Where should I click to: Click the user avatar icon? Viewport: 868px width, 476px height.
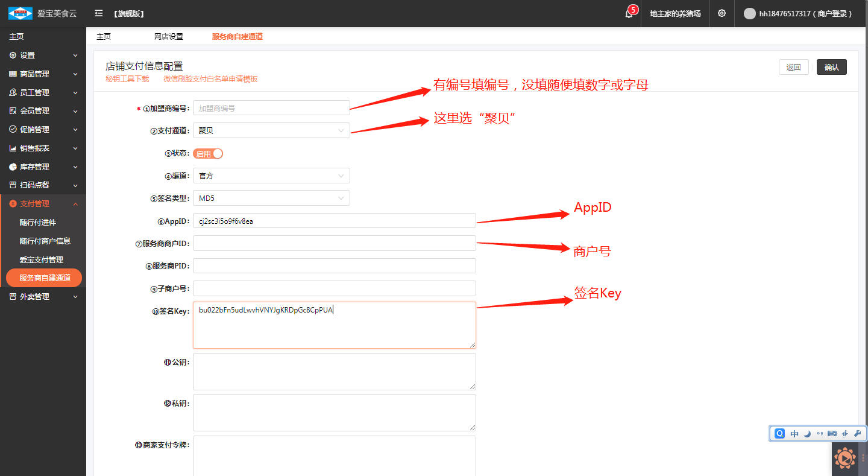749,13
